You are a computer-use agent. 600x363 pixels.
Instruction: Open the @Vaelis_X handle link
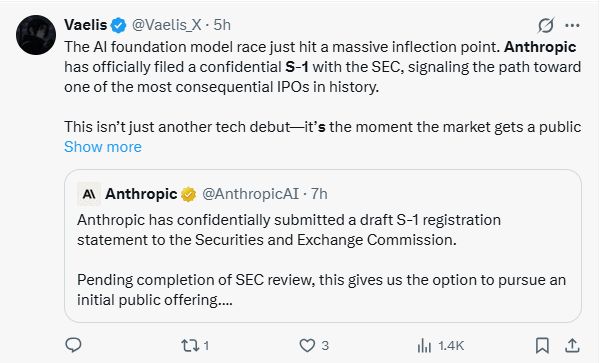[x=166, y=25]
